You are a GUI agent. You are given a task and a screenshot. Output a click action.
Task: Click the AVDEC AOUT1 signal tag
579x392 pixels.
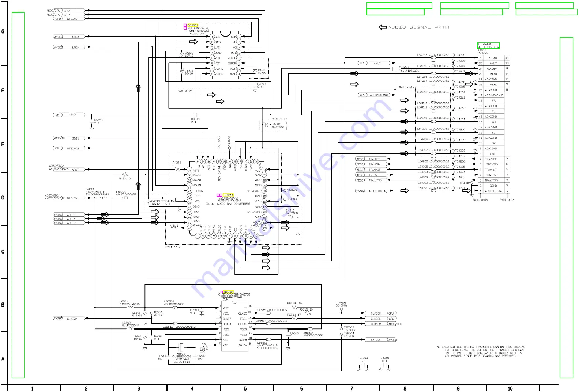click(x=69, y=219)
